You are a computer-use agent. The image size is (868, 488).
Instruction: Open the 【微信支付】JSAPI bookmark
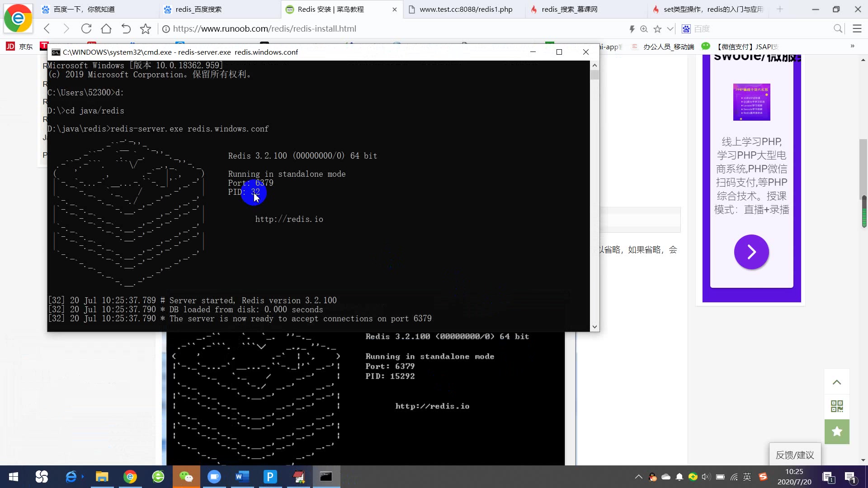point(740,47)
